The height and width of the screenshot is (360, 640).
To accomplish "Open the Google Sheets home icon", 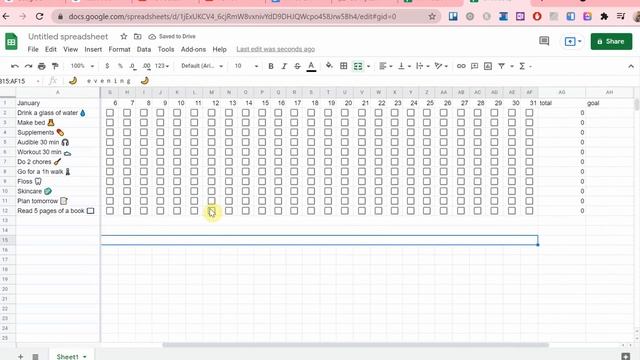I will [x=11, y=42].
